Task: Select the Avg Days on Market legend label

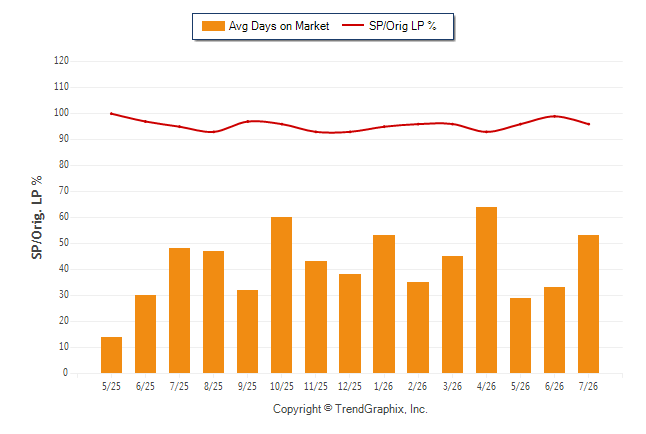Action: (x=279, y=26)
